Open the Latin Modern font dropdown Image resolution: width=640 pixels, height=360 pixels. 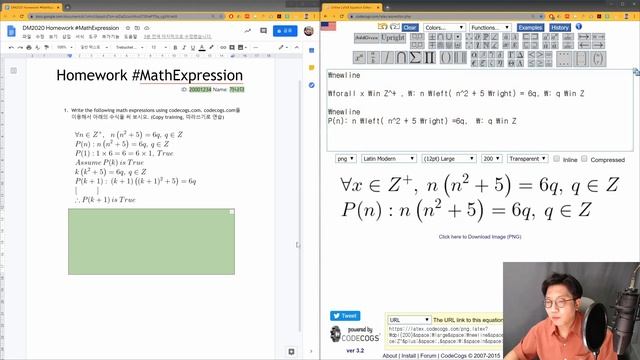[389, 159]
